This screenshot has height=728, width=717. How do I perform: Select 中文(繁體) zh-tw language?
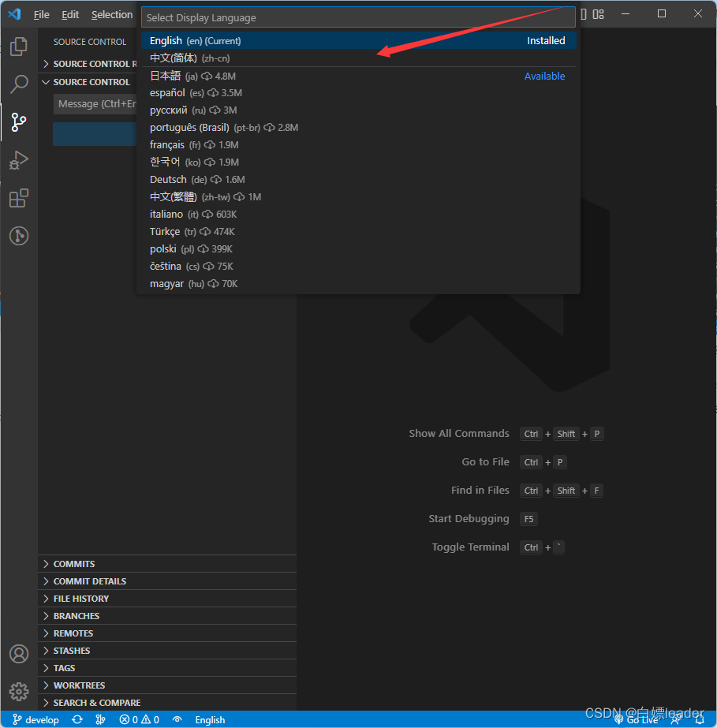tap(358, 197)
